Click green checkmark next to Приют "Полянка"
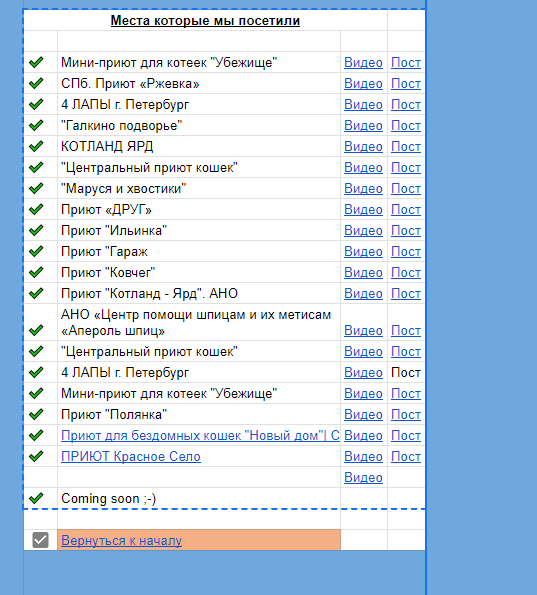 pos(36,414)
